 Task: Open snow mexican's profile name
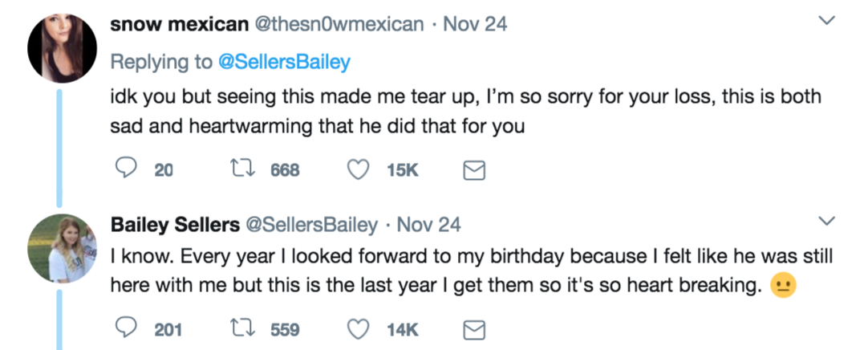tap(179, 24)
